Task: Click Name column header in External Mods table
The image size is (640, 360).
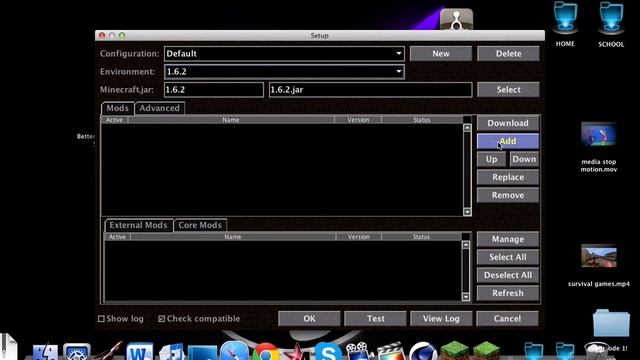Action: point(233,237)
